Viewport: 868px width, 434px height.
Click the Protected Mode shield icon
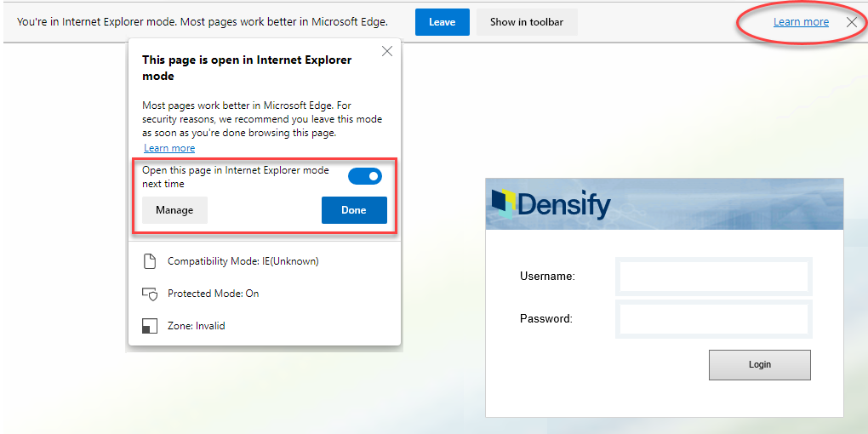(150, 294)
